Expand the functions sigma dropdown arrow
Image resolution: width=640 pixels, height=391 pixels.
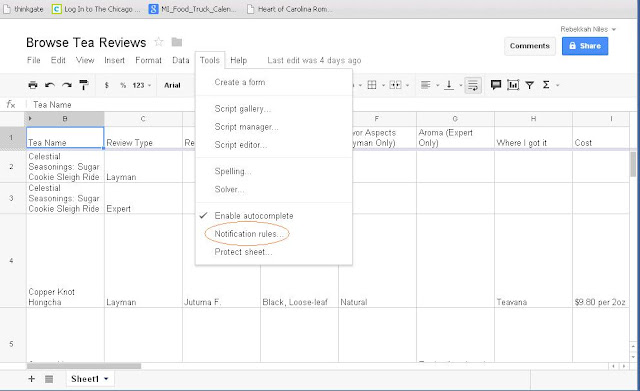557,85
